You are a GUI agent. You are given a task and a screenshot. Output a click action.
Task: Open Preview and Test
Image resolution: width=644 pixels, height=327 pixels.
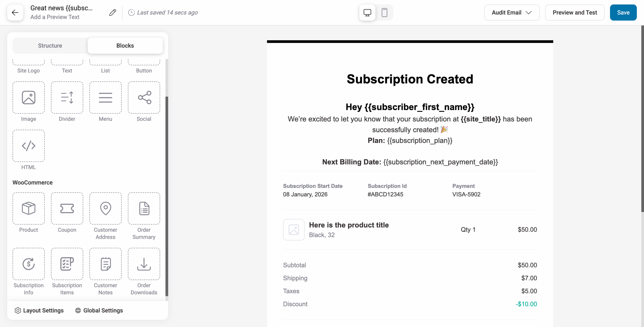pos(575,12)
